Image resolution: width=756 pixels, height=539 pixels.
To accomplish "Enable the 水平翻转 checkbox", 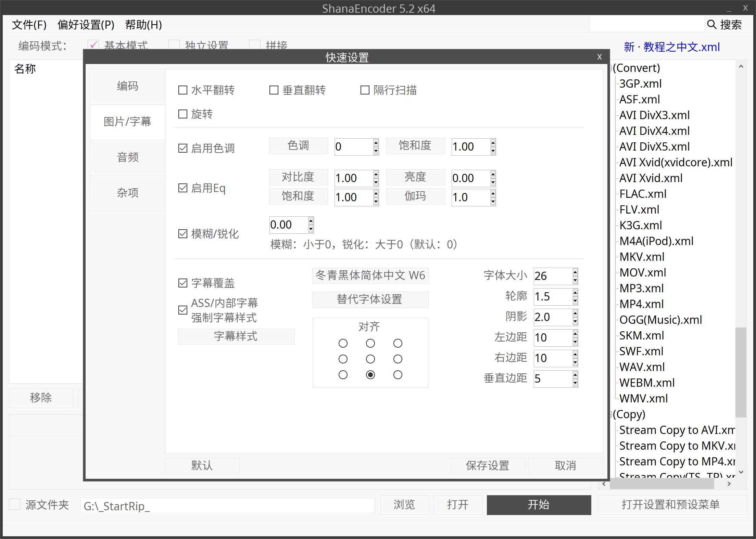I will click(183, 90).
